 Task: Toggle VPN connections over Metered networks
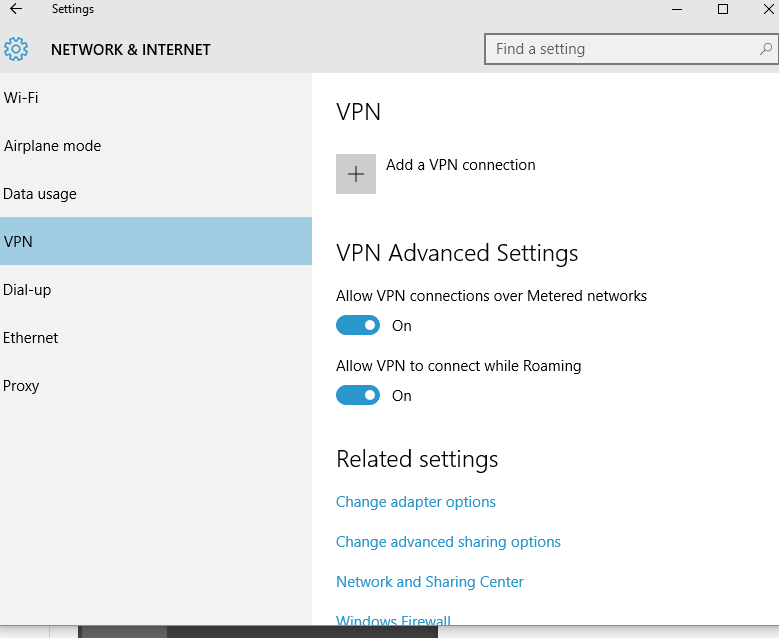point(358,326)
